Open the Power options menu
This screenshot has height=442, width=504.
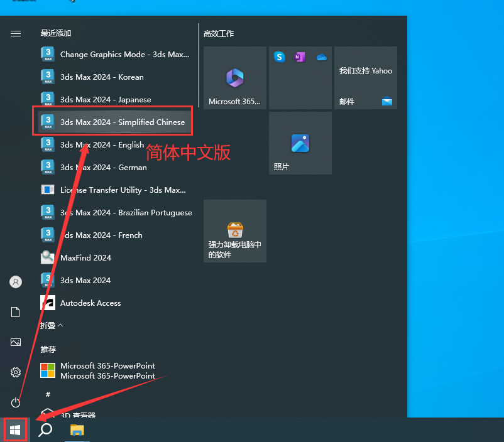[x=16, y=402]
